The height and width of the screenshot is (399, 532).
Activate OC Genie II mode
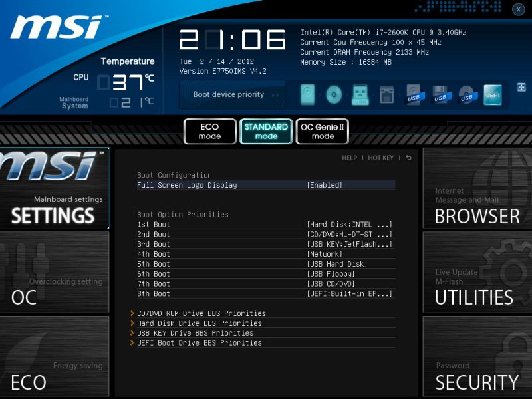tap(323, 131)
